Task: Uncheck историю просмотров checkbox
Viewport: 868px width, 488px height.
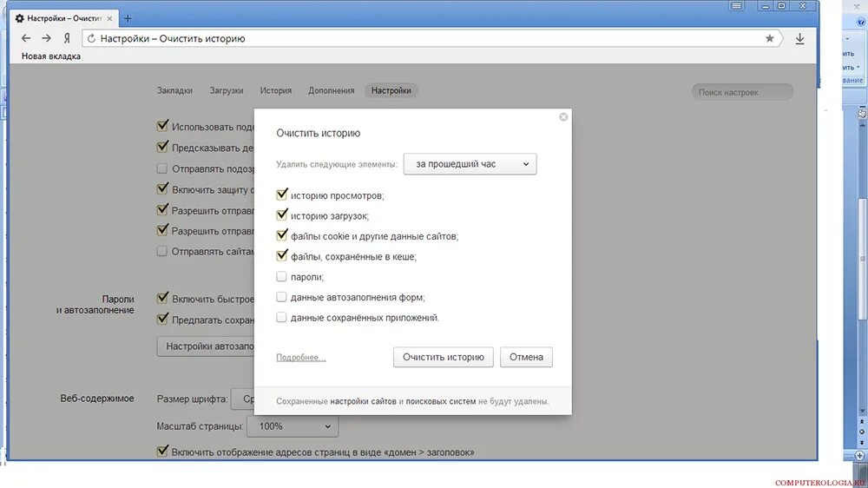Action: tap(282, 195)
